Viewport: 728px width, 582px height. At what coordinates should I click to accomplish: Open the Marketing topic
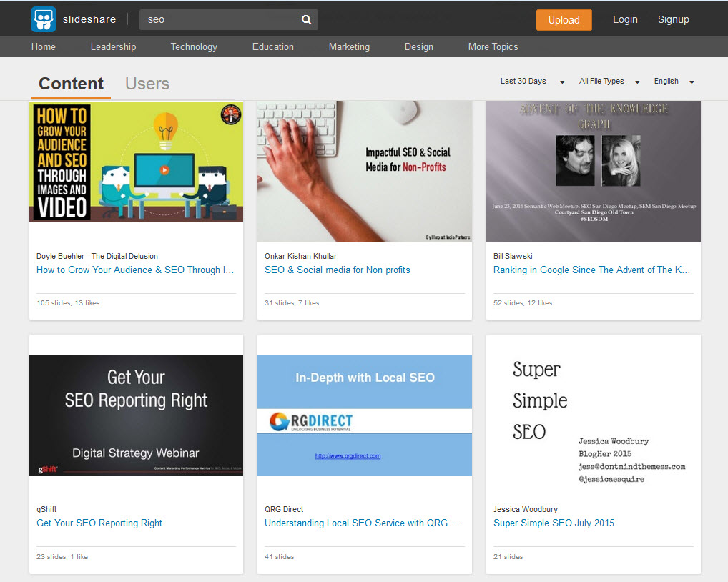[349, 47]
